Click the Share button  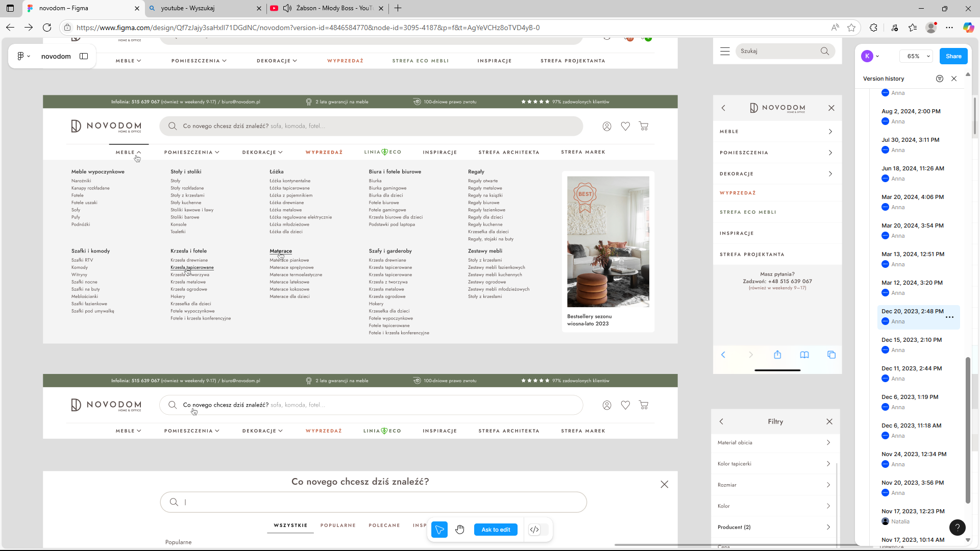click(953, 56)
